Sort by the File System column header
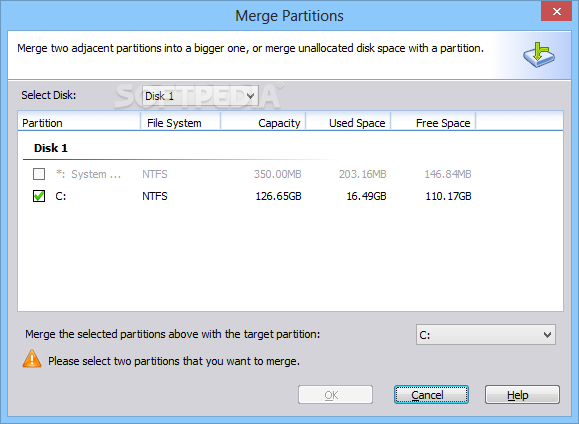 181,123
